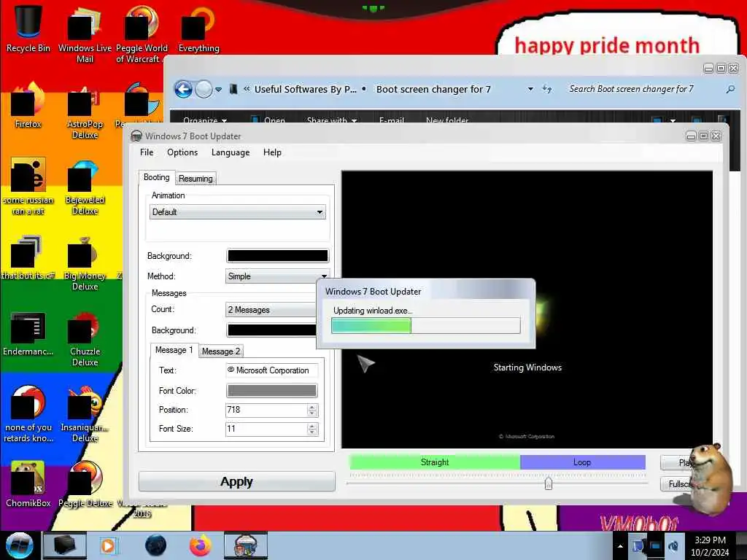Open Peggle World of Warcraft desktop icon
747x560 pixels.
[142, 34]
